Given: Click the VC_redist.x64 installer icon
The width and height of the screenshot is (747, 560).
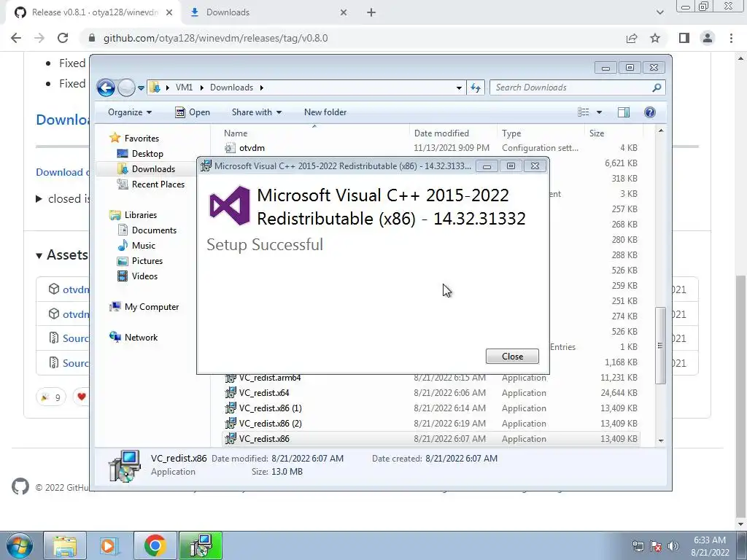Looking at the screenshot, I should coord(231,393).
